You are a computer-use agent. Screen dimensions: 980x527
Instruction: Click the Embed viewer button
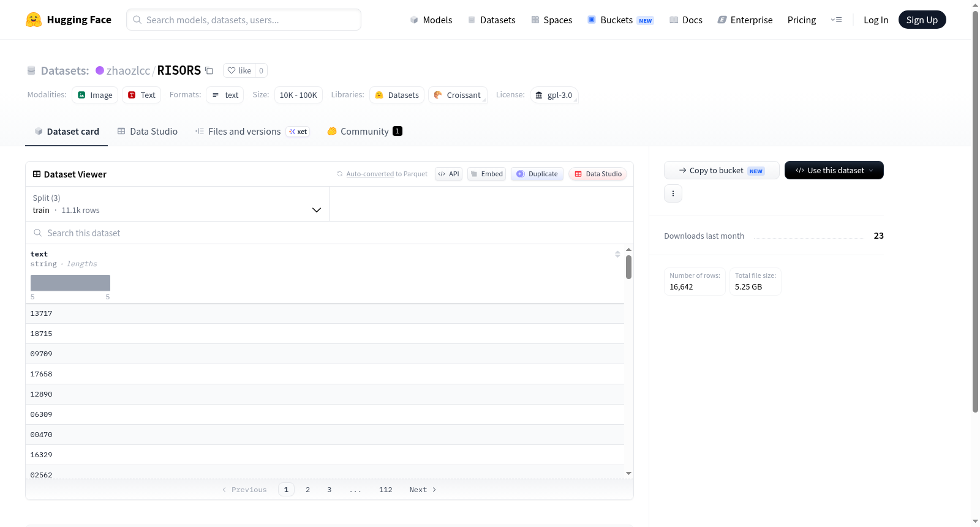(487, 174)
